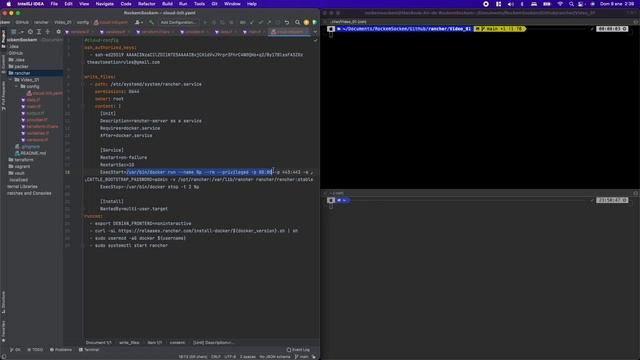Screen dimensions: 640x360
Task: Open the Git menu in menu bar
Action: (214, 4)
